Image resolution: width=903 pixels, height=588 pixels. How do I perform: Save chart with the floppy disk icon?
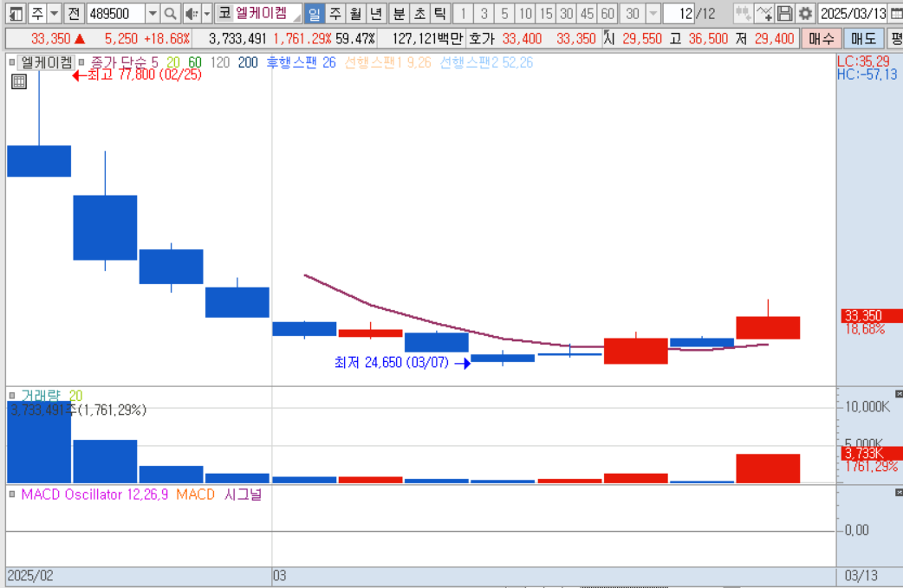[784, 13]
